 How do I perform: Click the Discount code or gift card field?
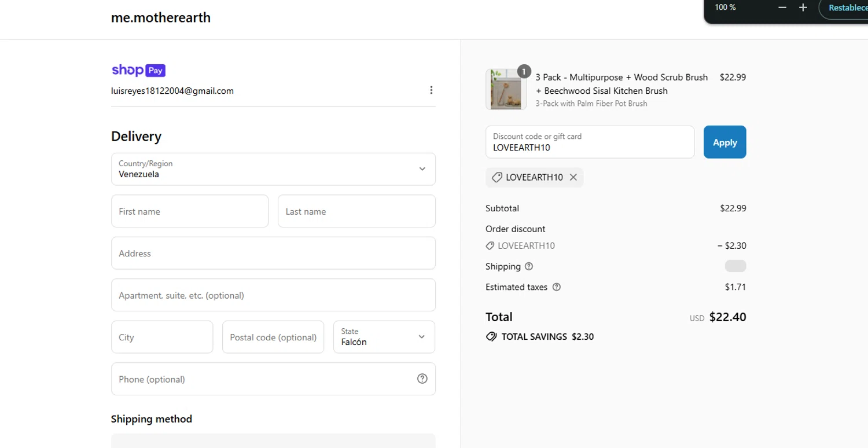[x=590, y=142]
